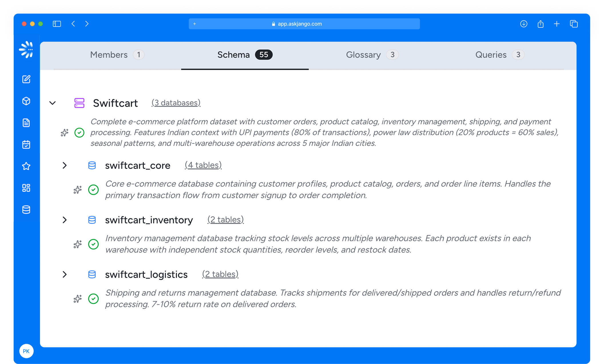Click the Swiftcart dataset description text
Image resolution: width=604 pixels, height=364 pixels.
(x=325, y=133)
